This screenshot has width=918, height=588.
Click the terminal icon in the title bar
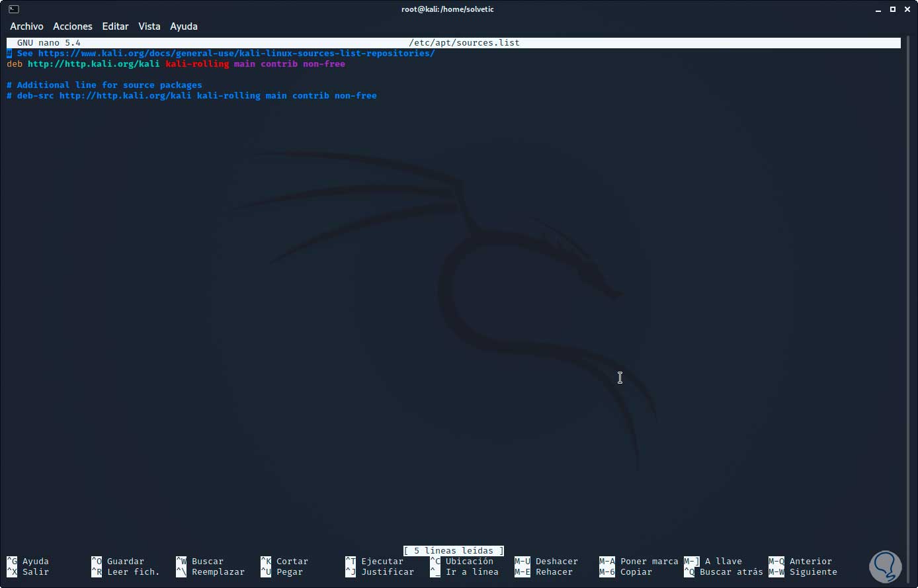[13, 9]
